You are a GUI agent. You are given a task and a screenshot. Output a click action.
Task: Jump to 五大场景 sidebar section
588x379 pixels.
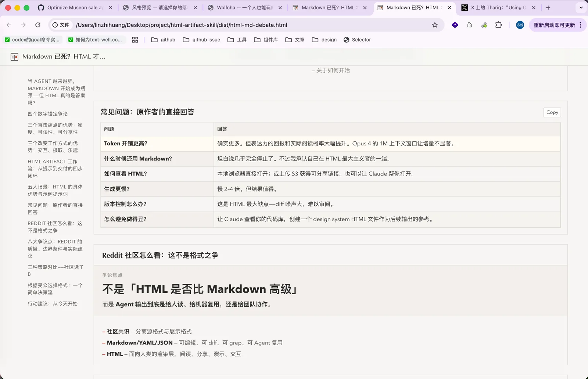pos(55,190)
